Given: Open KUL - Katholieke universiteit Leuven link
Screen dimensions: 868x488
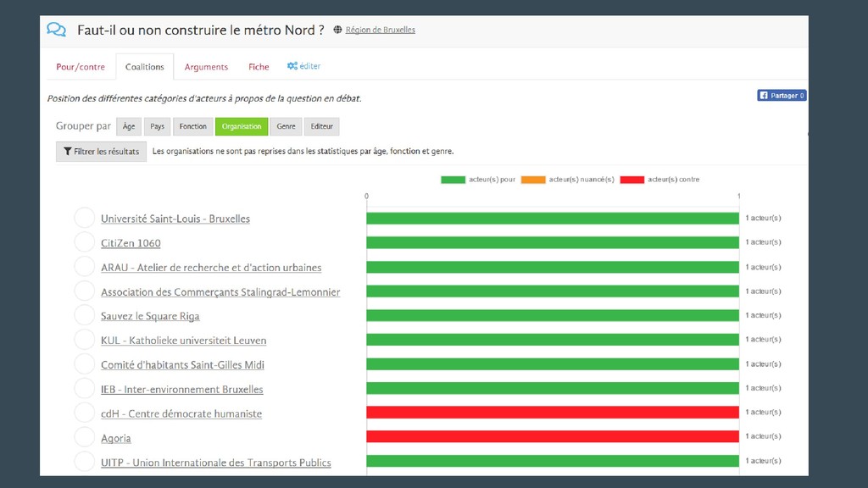Looking at the screenshot, I should click(183, 341).
